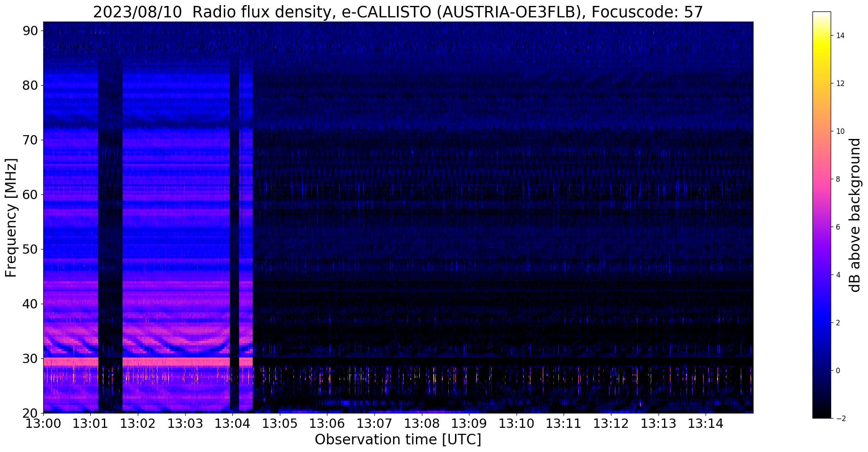
Task: Click the 13:10 time tick label
Action: tap(516, 424)
